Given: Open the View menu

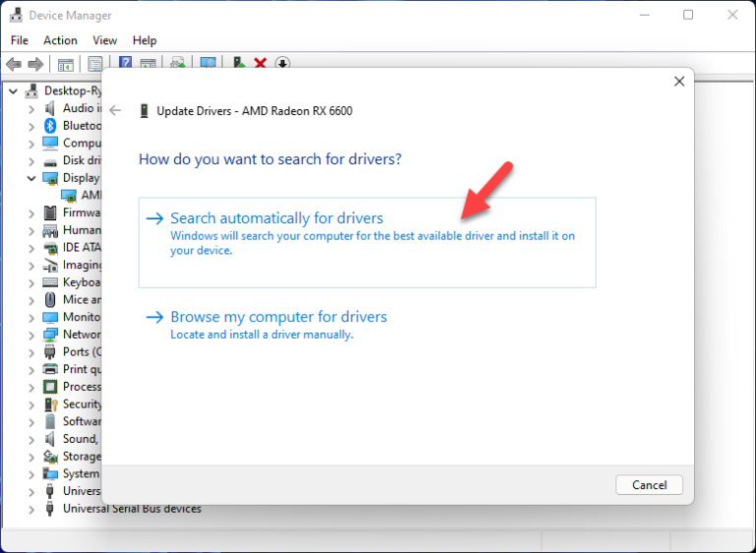Looking at the screenshot, I should click(104, 40).
